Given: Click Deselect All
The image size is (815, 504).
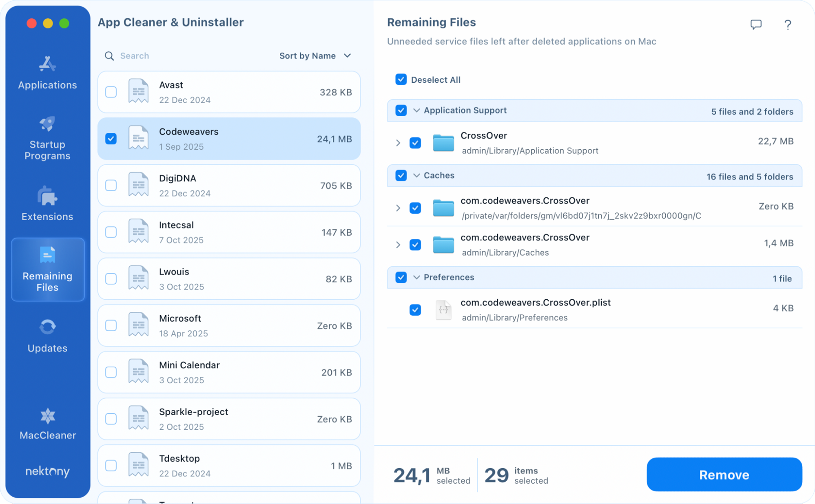Looking at the screenshot, I should [401, 80].
